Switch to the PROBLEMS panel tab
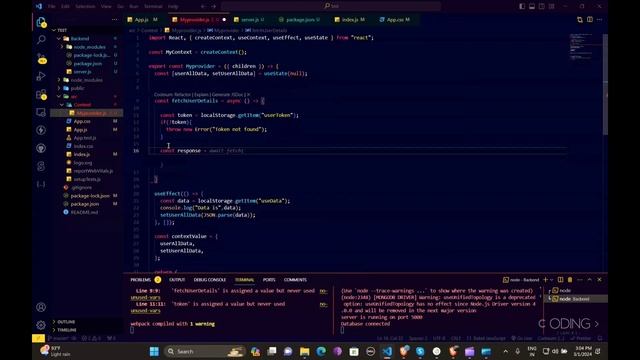This screenshot has width=640, height=360. [141, 280]
